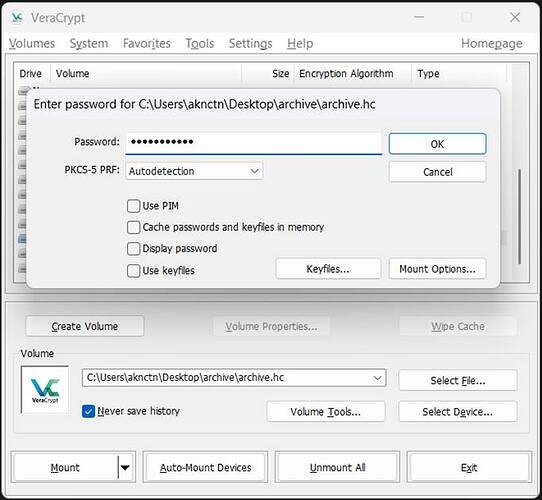Click the Size column header
The width and height of the screenshot is (542, 500).
268,73
